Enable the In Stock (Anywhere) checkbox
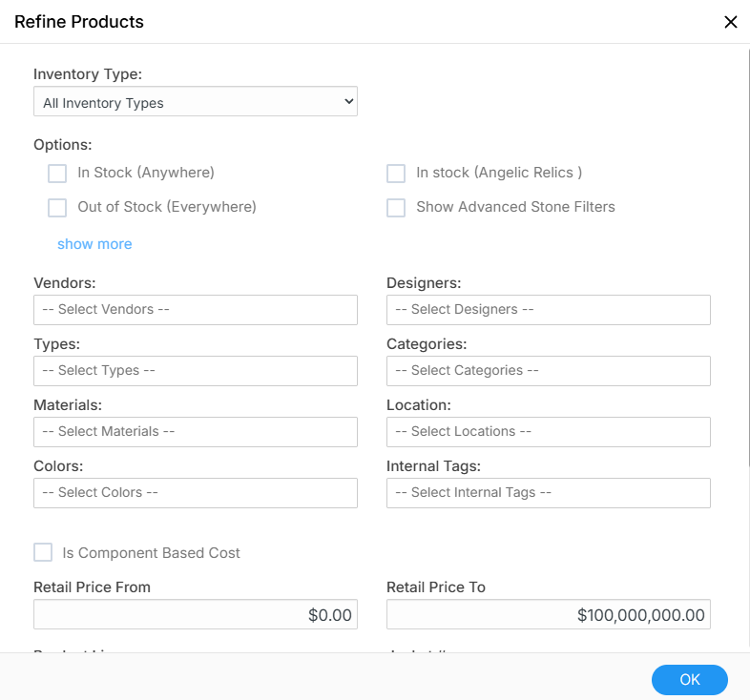The width and height of the screenshot is (750, 700). [58, 174]
